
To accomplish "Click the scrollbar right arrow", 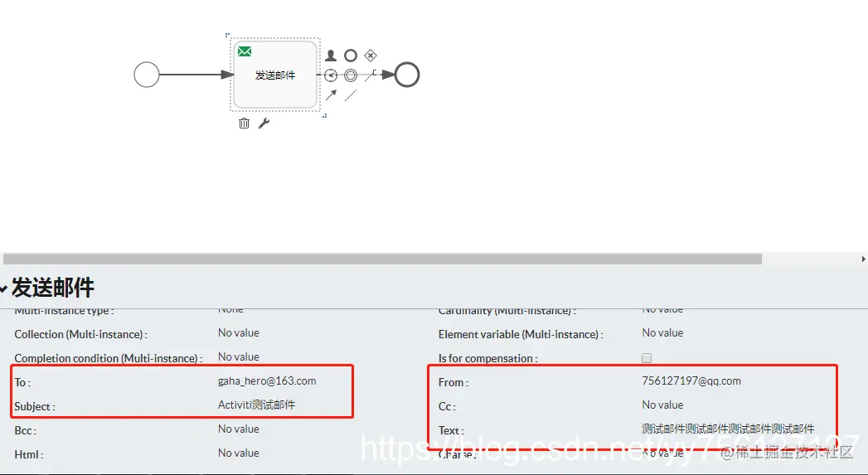I will tap(863, 259).
